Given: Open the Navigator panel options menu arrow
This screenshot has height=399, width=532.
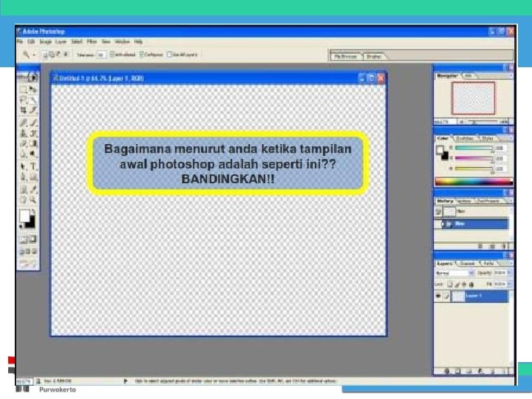Looking at the screenshot, I should tap(510, 76).
